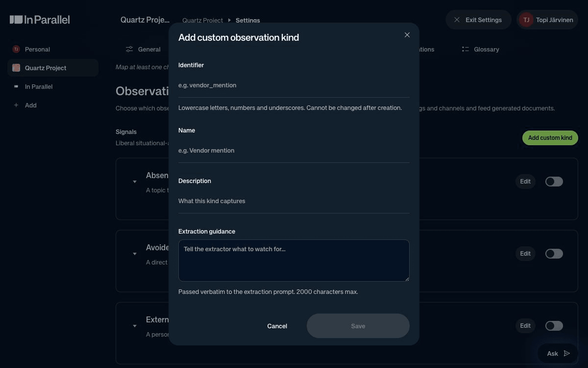This screenshot has height=368, width=588.
Task: Expand the Avoide… observation card
Action: click(x=135, y=254)
